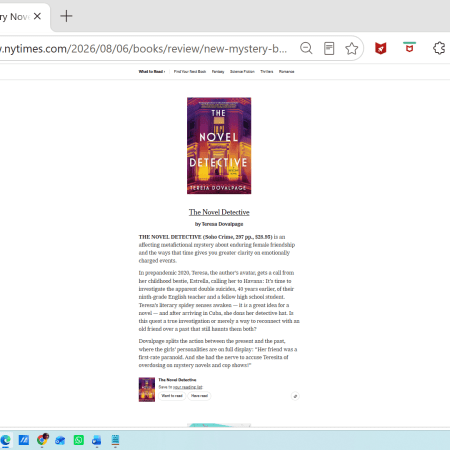
Task: Mark book as Have read
Action: point(199,396)
